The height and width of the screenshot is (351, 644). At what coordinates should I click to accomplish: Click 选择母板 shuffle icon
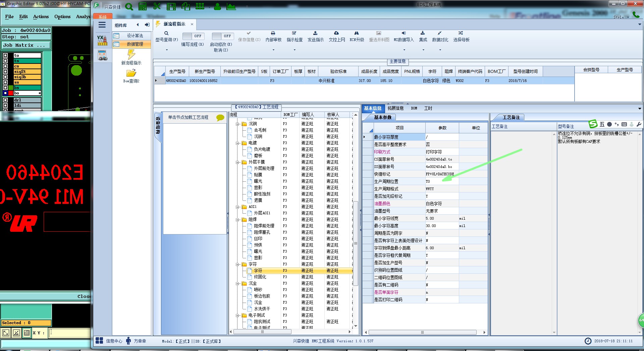pyautogui.click(x=461, y=33)
